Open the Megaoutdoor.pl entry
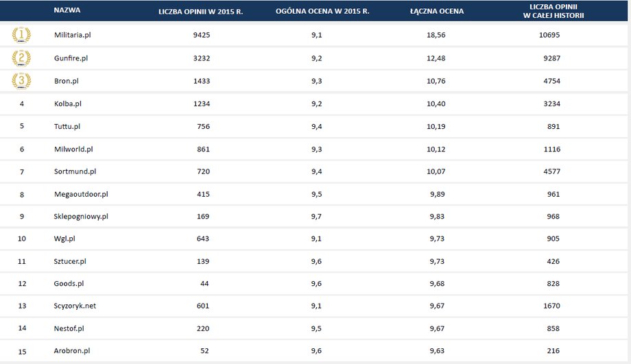 pos(81,194)
